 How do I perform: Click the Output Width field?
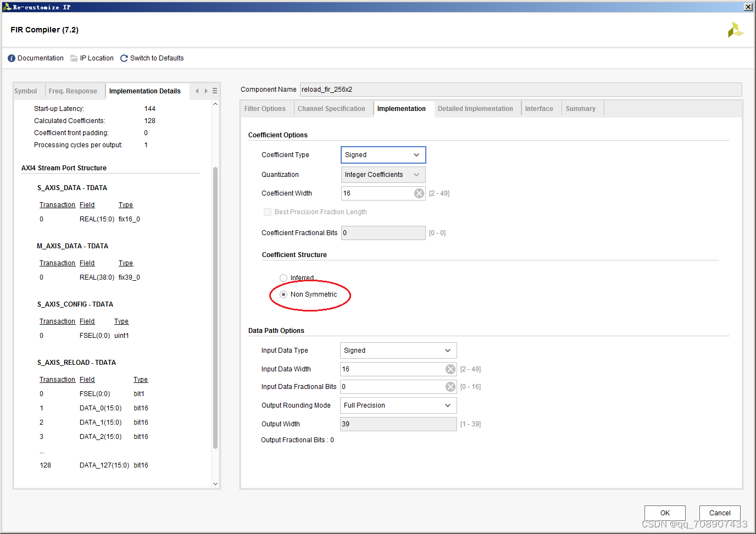pos(398,424)
